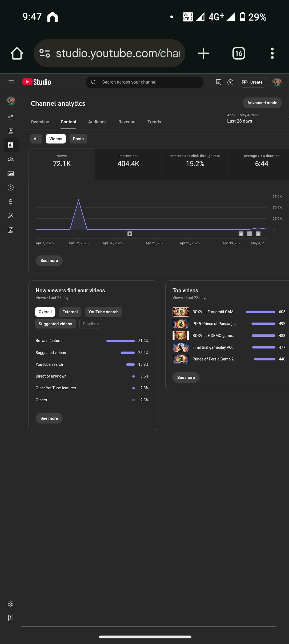Open the Earn dollar icon in sidebar

pos(11,202)
